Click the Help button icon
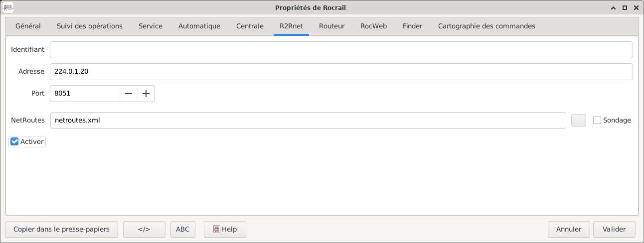 click(217, 230)
